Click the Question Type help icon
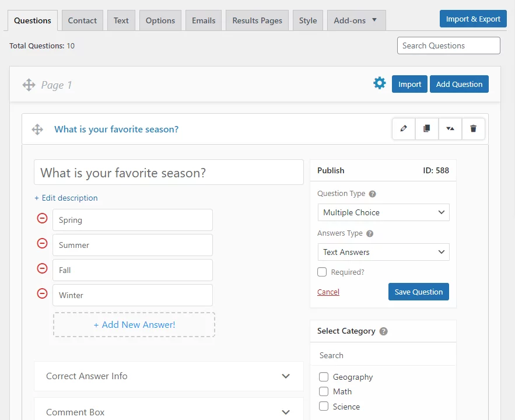The height and width of the screenshot is (420, 515). coord(372,194)
